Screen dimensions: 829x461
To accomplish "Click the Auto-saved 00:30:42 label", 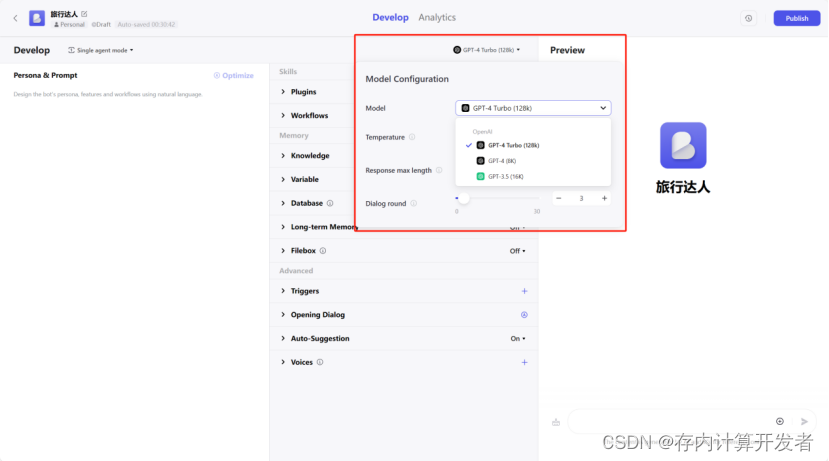I will click(x=146, y=24).
